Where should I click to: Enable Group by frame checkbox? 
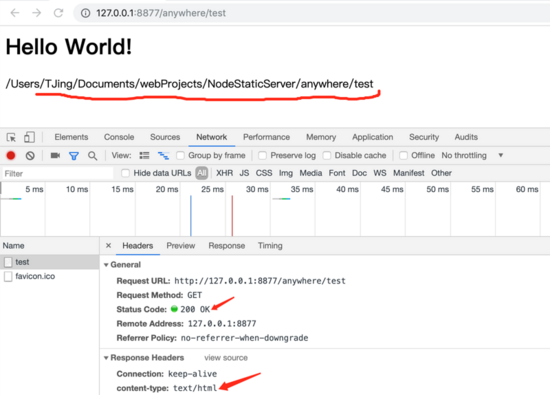coord(180,155)
